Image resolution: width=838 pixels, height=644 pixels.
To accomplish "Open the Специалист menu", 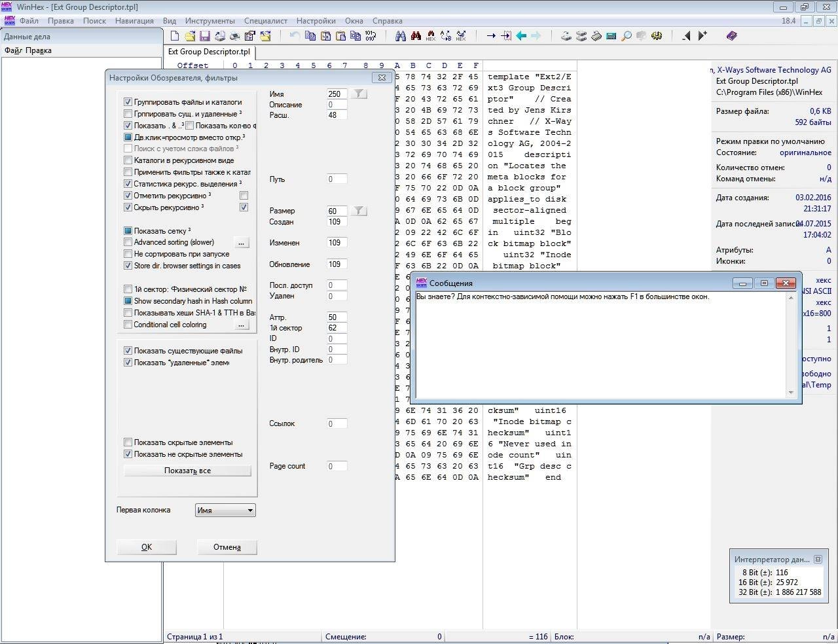I will (x=265, y=21).
